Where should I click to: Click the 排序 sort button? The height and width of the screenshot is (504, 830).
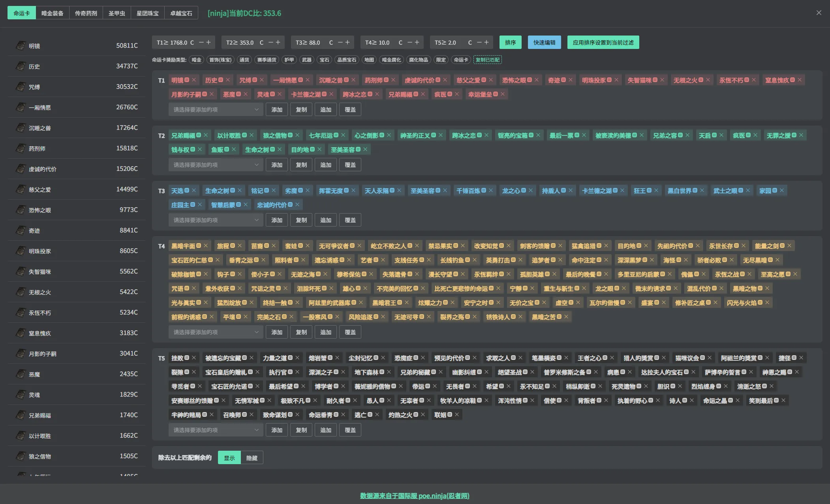(511, 42)
